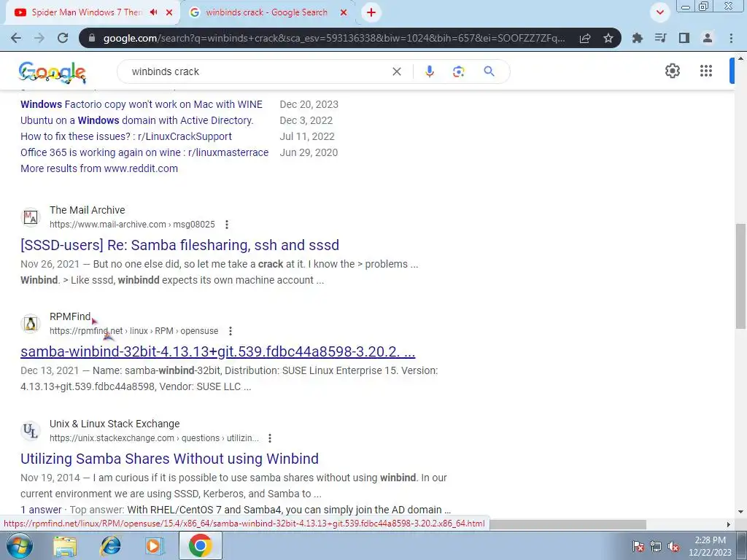Image resolution: width=747 pixels, height=560 pixels.
Task: Close the Spider Man Windows 7 tab
Action: click(169, 12)
